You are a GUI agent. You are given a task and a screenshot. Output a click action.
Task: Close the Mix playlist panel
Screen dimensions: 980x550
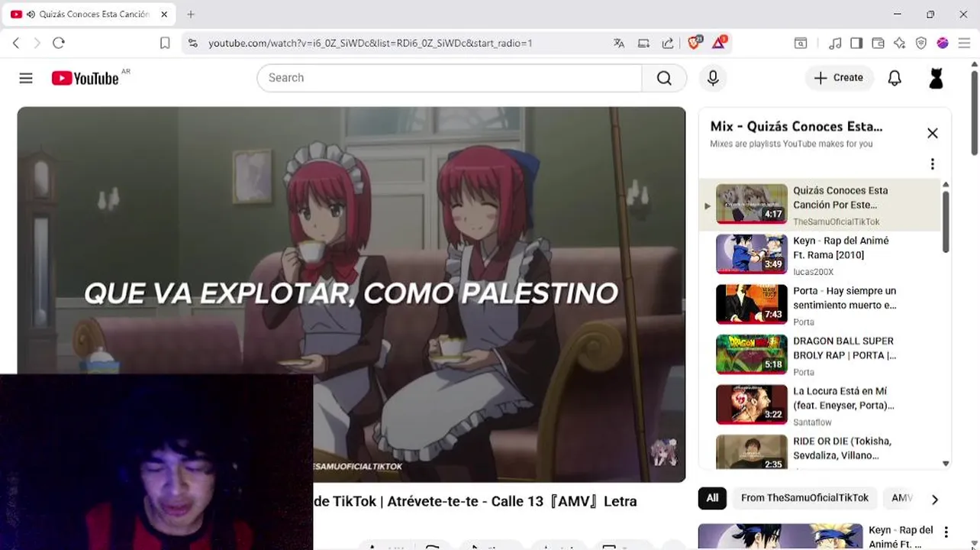pyautogui.click(x=932, y=133)
